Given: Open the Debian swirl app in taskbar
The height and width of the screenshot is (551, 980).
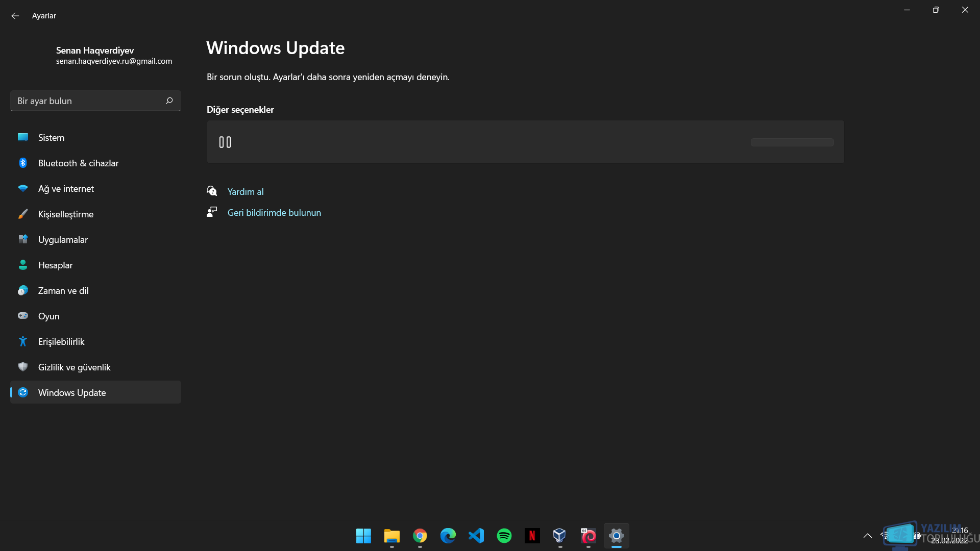Looking at the screenshot, I should 588,536.
